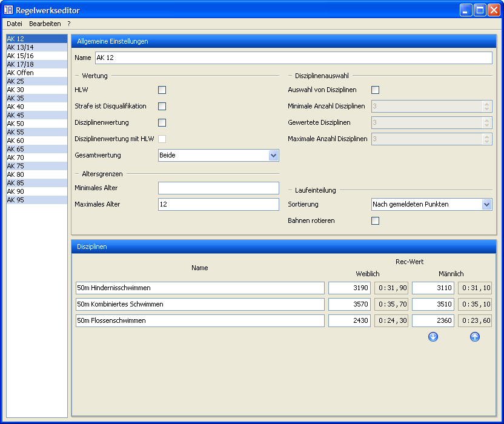Select AK 40 in the list
The height and width of the screenshot is (424, 504).
coord(37,107)
